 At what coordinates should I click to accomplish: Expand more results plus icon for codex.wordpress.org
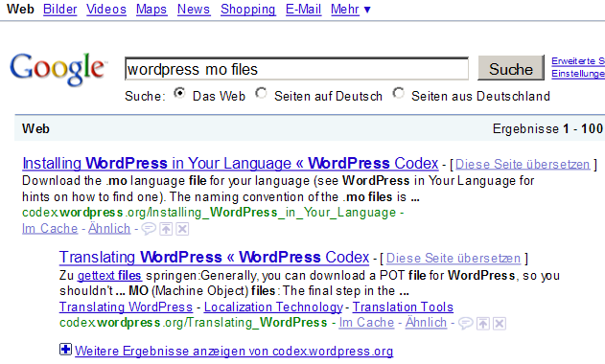click(65, 350)
